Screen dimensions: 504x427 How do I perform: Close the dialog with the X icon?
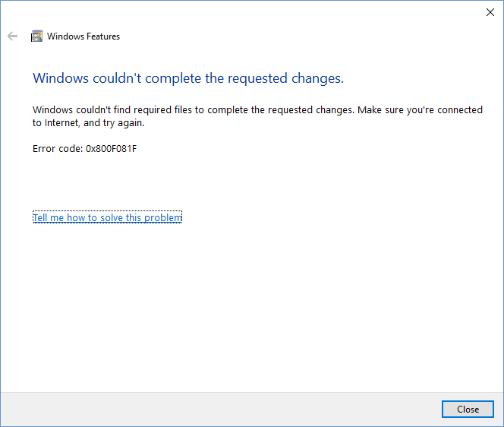(x=490, y=12)
